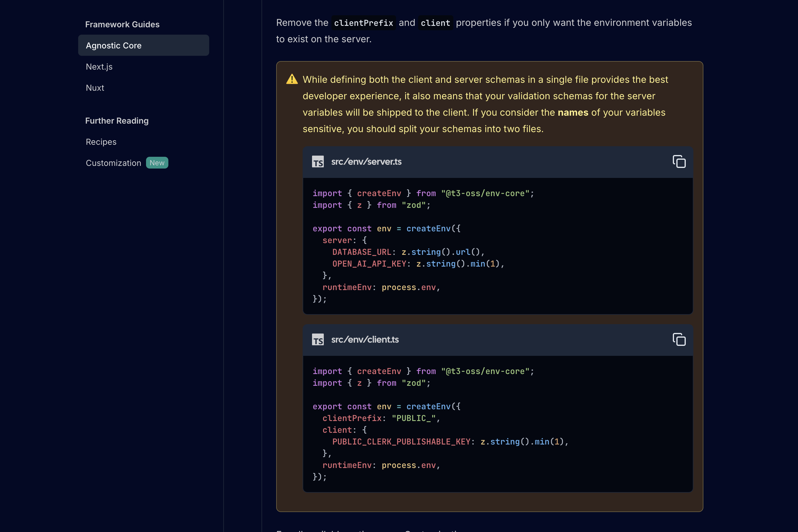This screenshot has height=532, width=798.
Task: Click PUBLIC_CLERK_PUBLISHABLE_KEY in client code
Action: (x=401, y=441)
